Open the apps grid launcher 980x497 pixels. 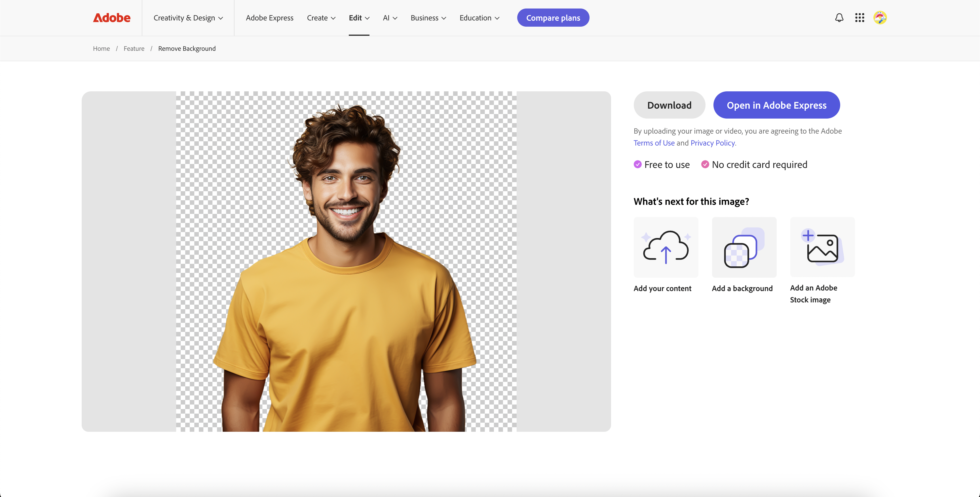[x=859, y=18]
